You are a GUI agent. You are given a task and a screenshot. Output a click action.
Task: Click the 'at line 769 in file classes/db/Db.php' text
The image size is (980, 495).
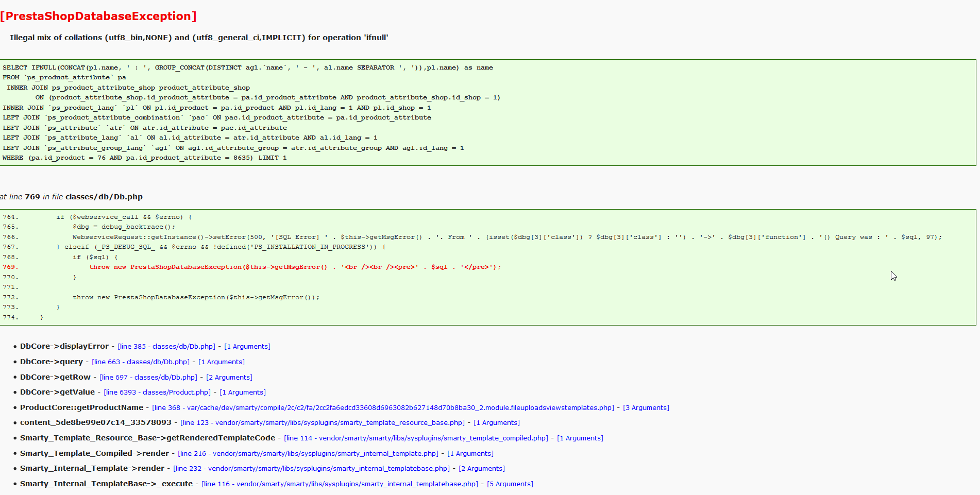[x=71, y=197]
